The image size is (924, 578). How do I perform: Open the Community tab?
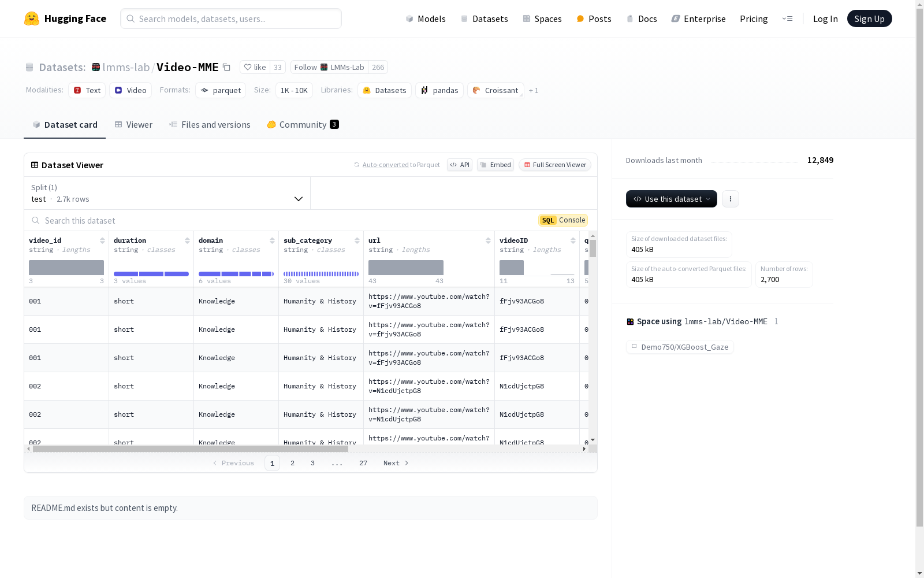(x=303, y=125)
